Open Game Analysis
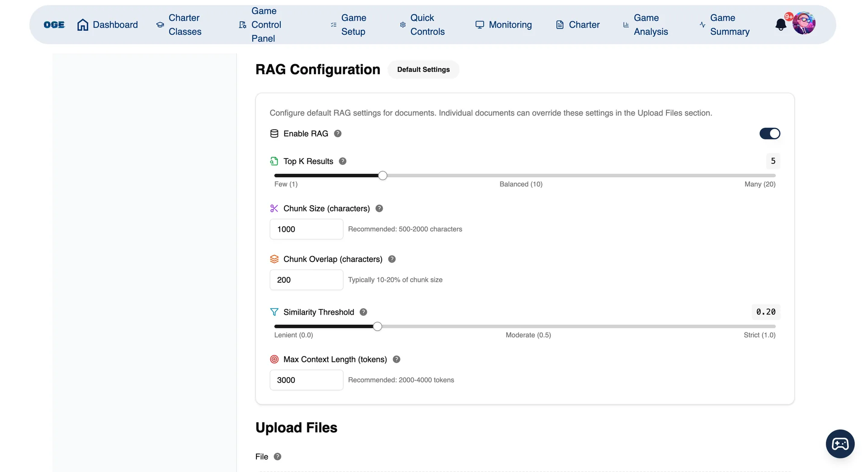Viewport: 868px width, 472px height. coord(645,25)
